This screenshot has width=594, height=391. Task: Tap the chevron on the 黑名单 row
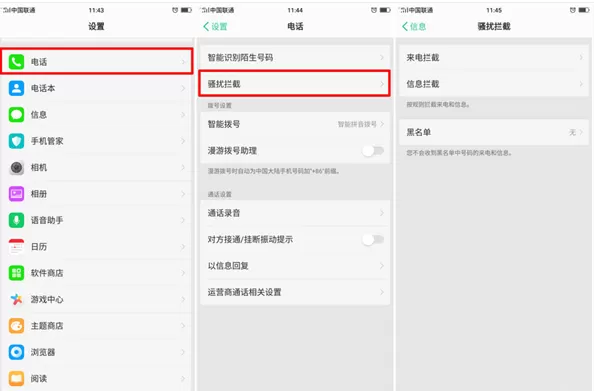[581, 132]
